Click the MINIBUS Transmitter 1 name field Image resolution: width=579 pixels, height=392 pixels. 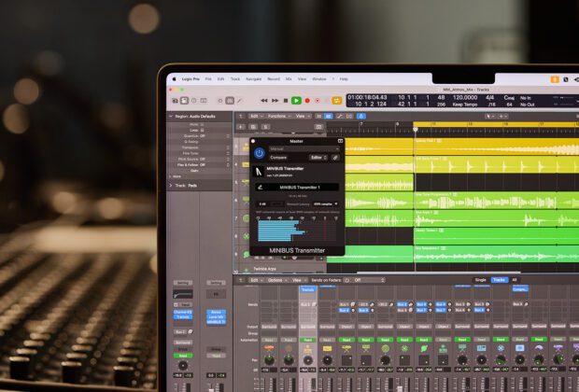(301, 187)
